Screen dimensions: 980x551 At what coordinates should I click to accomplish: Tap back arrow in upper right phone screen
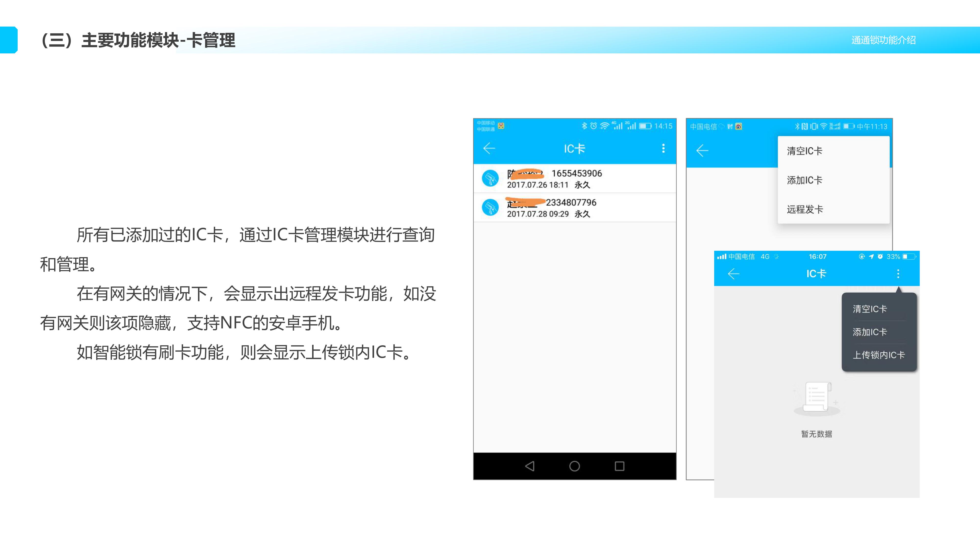[x=702, y=151]
